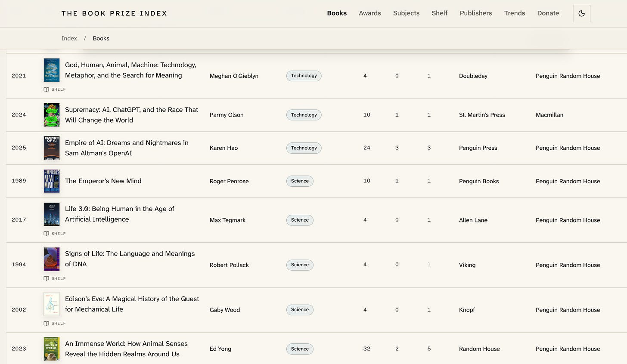Open God, Human, Animal, Machine cover thumbnail
This screenshot has height=364, width=627.
52,70
